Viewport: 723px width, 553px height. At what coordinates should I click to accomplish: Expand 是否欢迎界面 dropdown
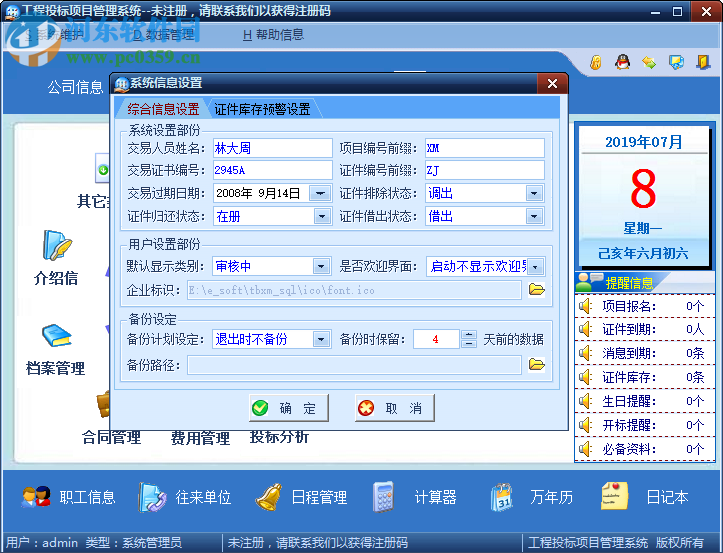[535, 267]
